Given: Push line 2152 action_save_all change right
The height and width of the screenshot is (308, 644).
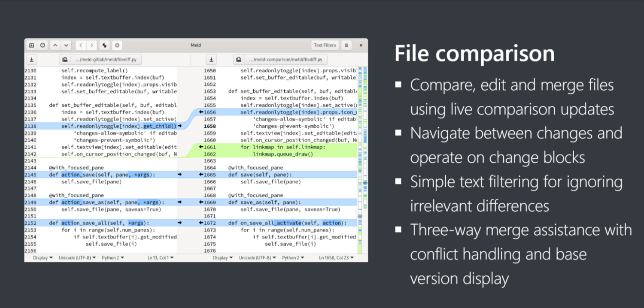Looking at the screenshot, I should pos(179,223).
